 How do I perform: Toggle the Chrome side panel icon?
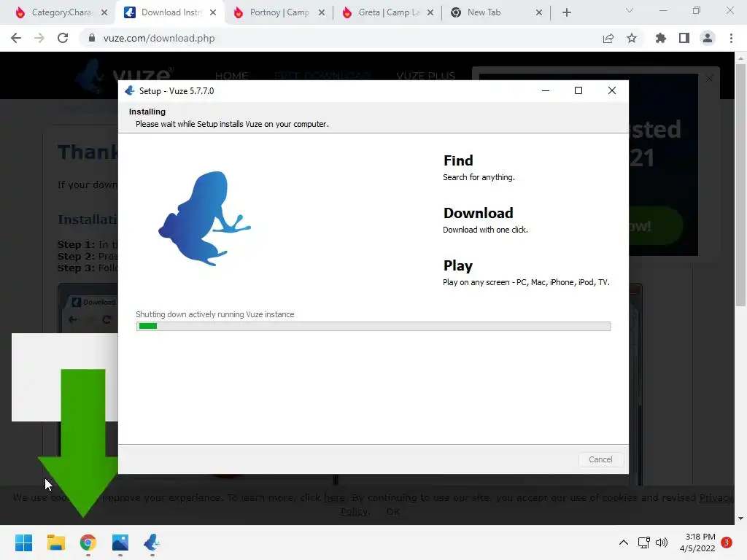tap(684, 38)
